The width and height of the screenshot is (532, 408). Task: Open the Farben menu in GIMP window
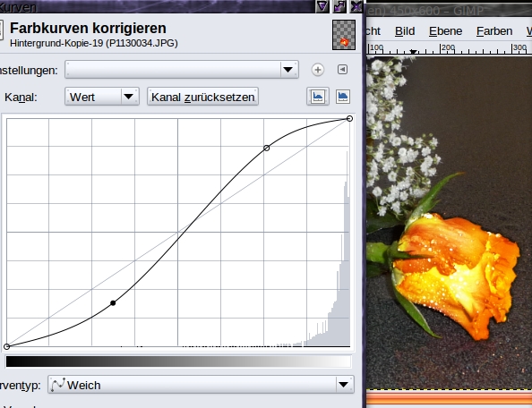pos(494,31)
